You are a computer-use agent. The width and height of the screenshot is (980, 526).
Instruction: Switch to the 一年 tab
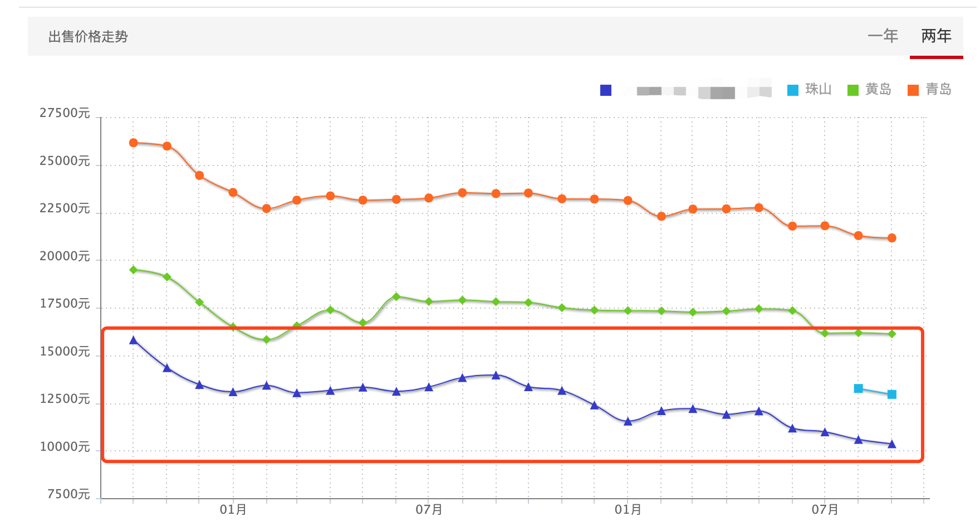(x=883, y=36)
